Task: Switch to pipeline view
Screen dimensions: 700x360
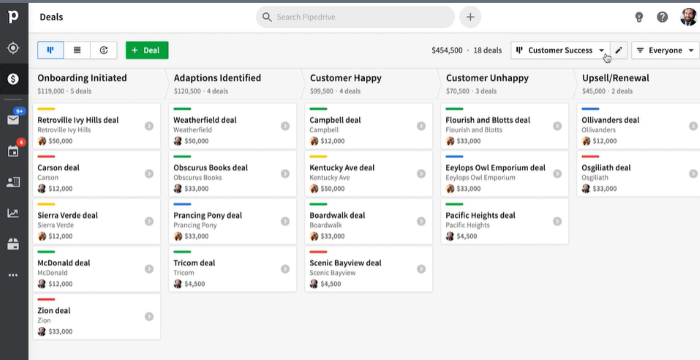Action: pyautogui.click(x=50, y=50)
